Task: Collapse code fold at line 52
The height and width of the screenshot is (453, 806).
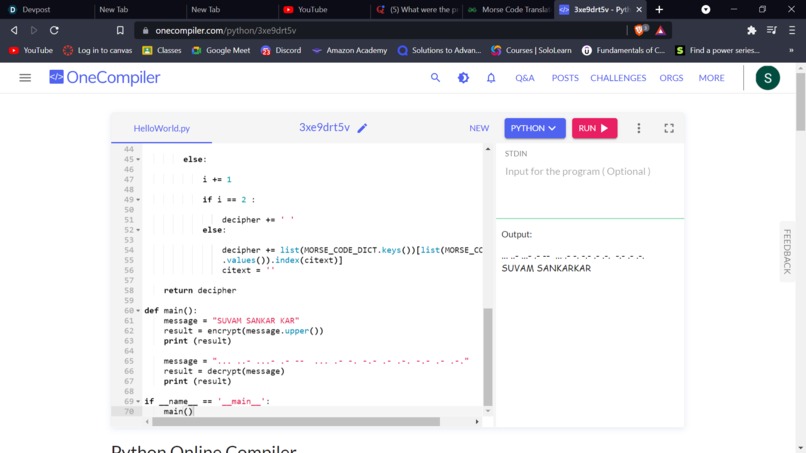Action: pyautogui.click(x=138, y=230)
